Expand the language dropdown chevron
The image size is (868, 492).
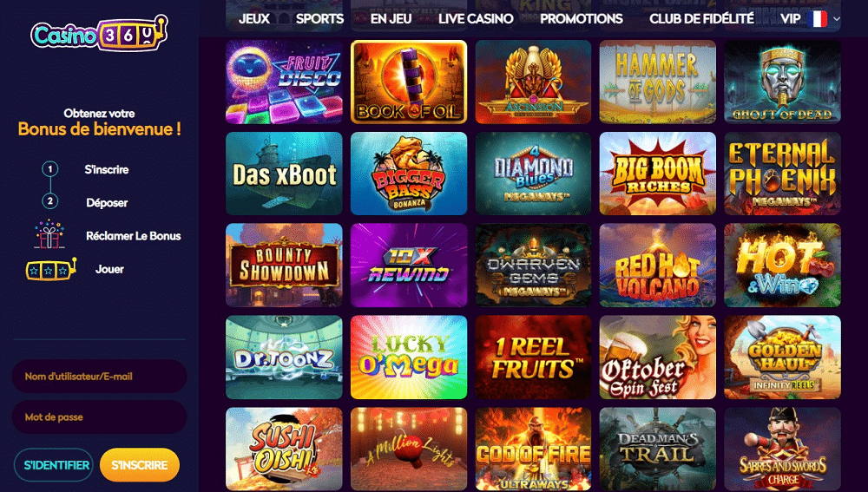[837, 19]
